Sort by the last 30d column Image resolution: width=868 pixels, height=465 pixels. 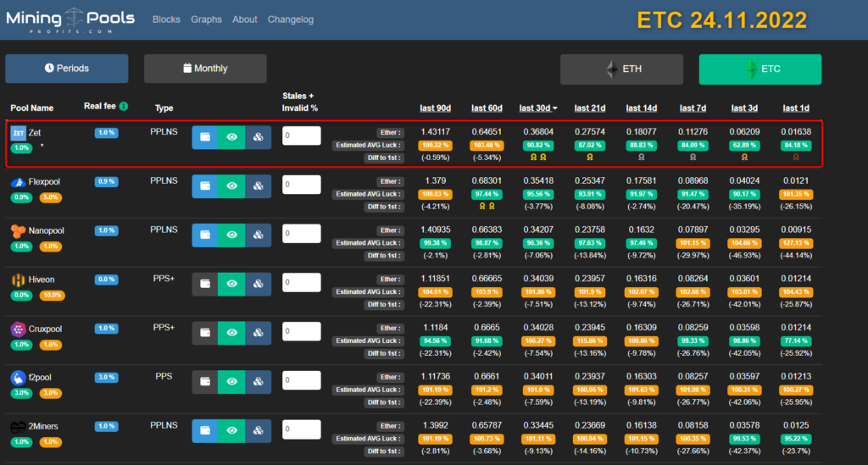click(537, 108)
